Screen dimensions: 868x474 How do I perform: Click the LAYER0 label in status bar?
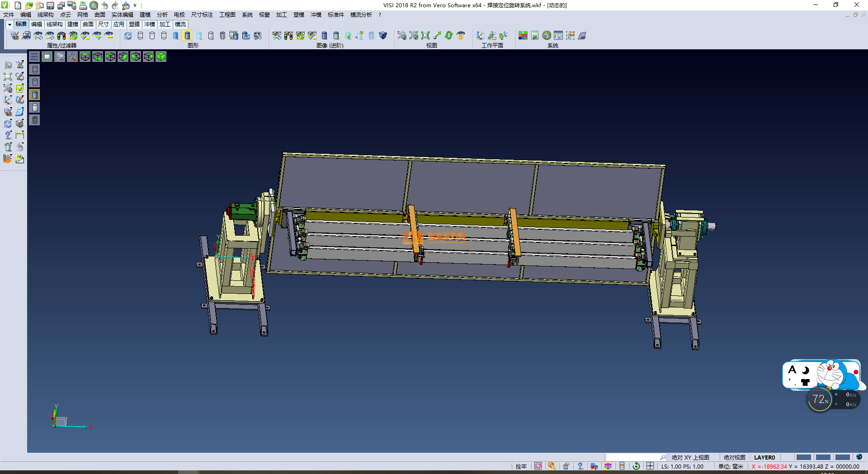pyautogui.click(x=764, y=457)
